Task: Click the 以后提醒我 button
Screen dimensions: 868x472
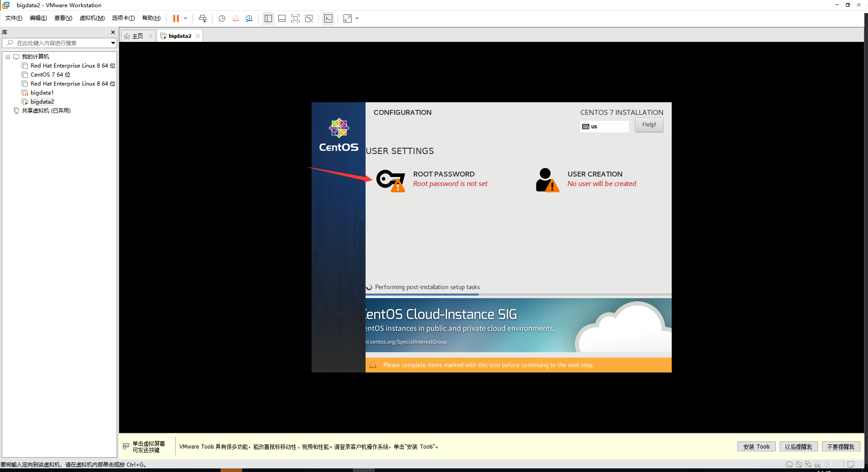Action: [798, 446]
